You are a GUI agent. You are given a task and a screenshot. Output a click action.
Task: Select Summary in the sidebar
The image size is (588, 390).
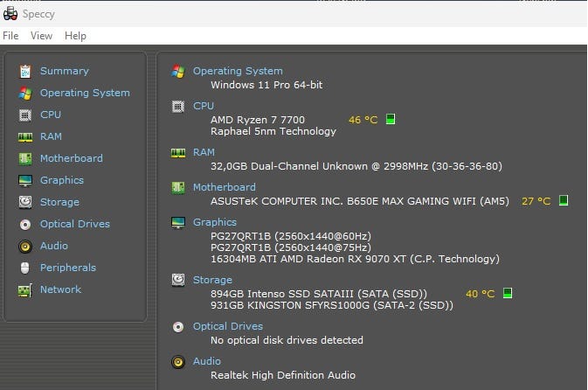65,71
